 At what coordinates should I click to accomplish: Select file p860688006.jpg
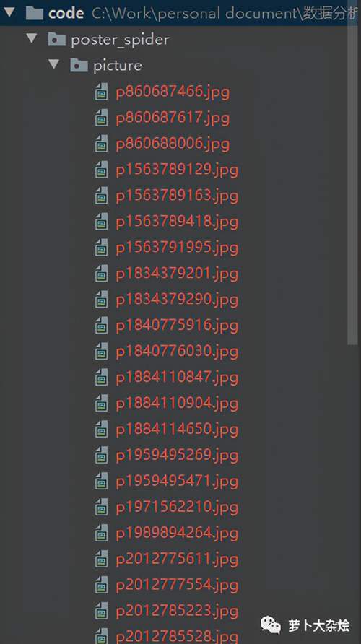173,144
